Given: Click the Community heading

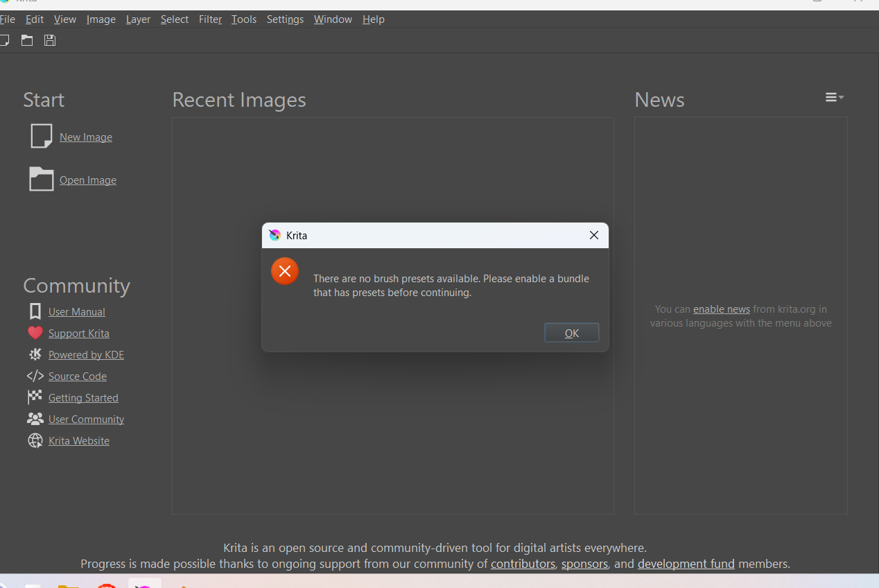Looking at the screenshot, I should tap(76, 286).
